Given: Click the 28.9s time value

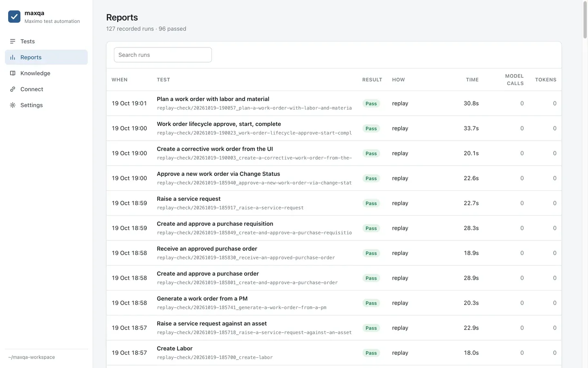Looking at the screenshot, I should [x=471, y=278].
